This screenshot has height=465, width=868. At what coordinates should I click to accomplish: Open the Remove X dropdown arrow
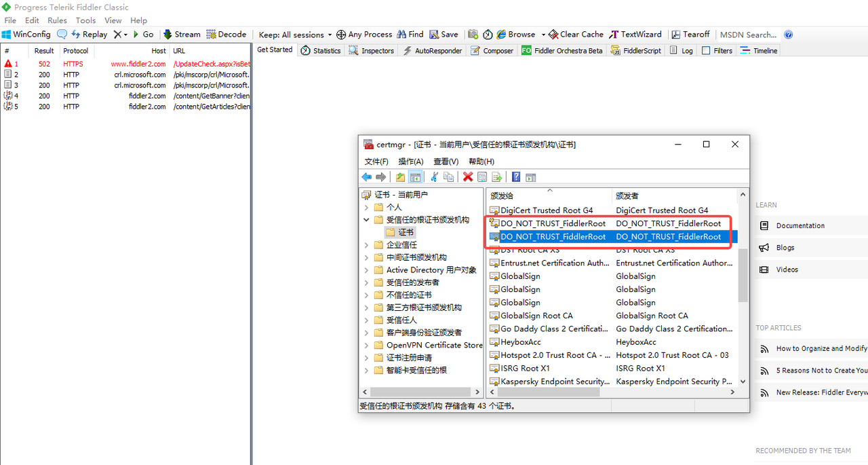click(x=125, y=35)
